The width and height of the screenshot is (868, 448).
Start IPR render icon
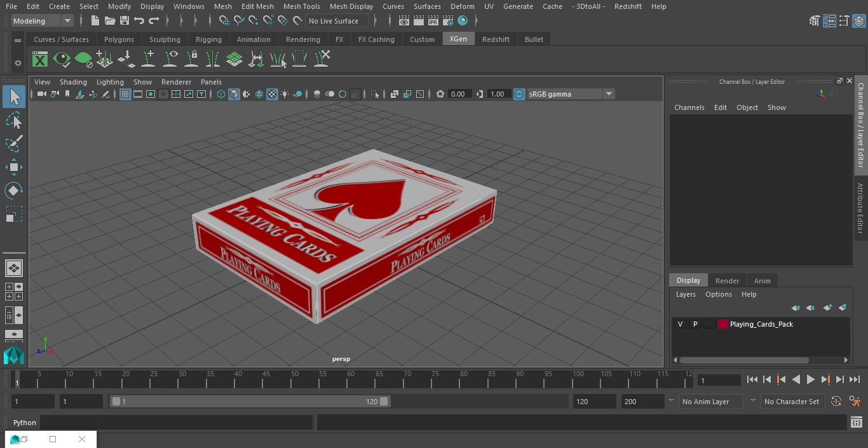coord(433,21)
